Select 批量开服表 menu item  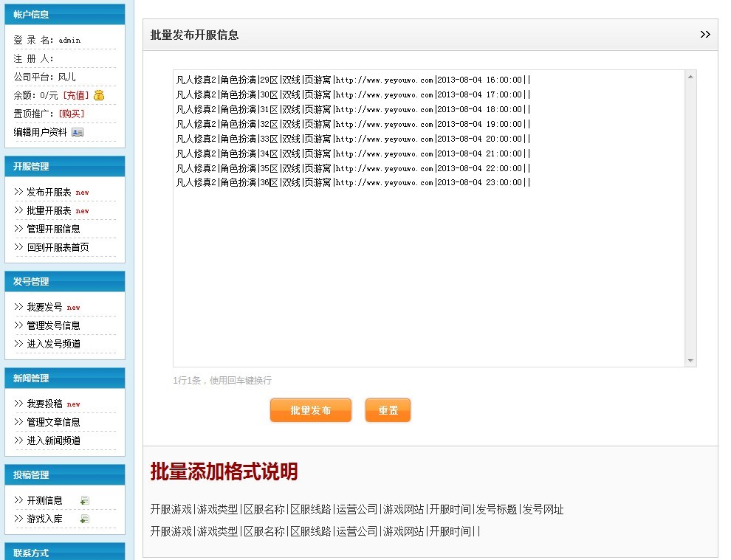point(49,210)
